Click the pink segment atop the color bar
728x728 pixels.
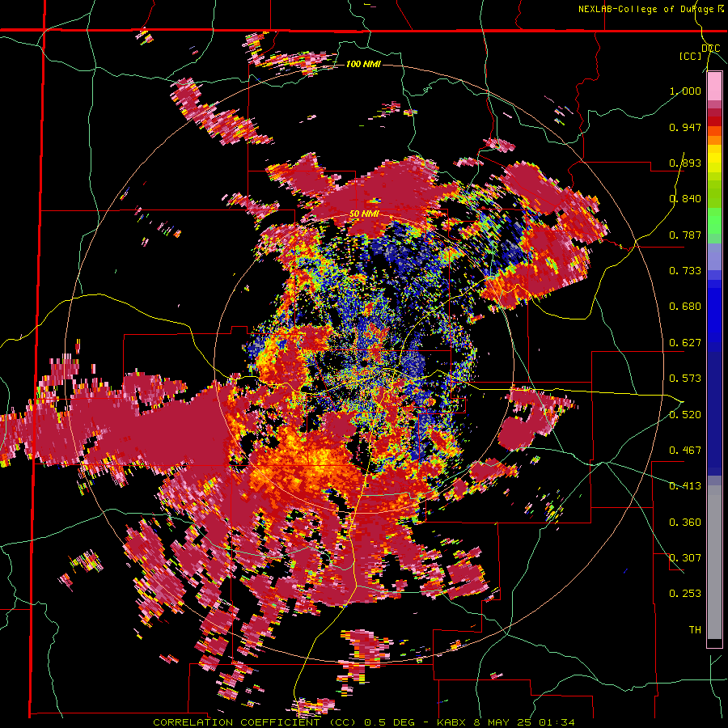click(714, 87)
